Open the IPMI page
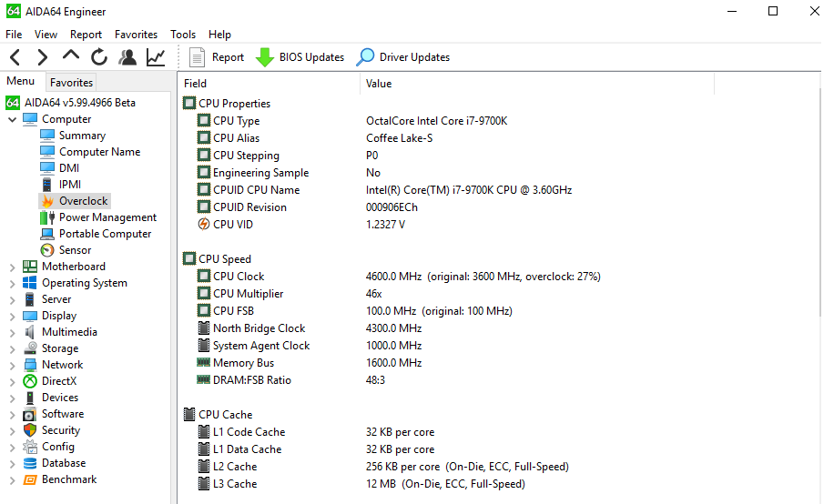The image size is (834, 504). coord(70,185)
